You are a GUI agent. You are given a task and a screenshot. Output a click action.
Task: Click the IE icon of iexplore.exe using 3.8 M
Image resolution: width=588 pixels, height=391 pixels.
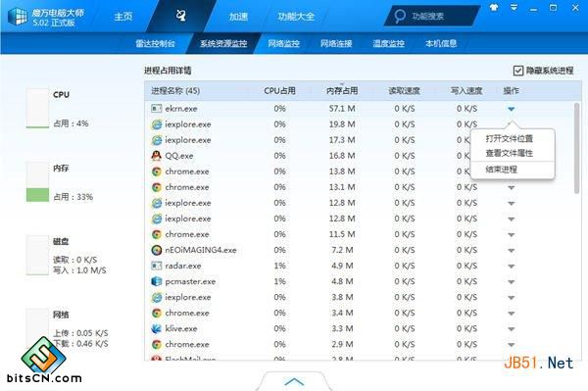click(157, 297)
